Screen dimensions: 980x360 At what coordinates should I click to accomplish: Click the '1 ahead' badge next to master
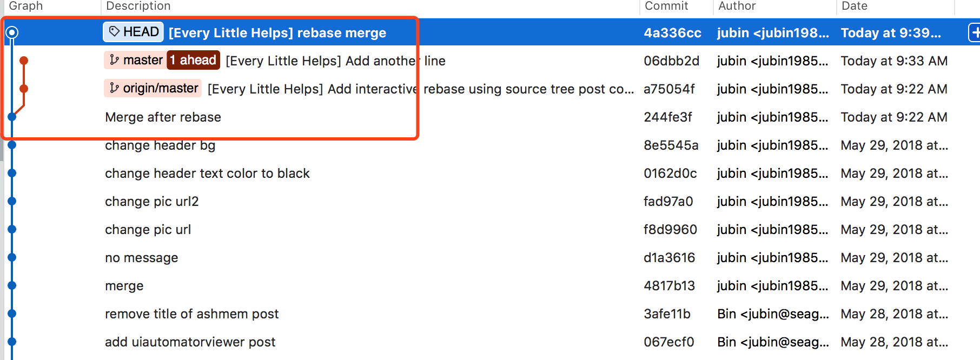pyautogui.click(x=193, y=60)
